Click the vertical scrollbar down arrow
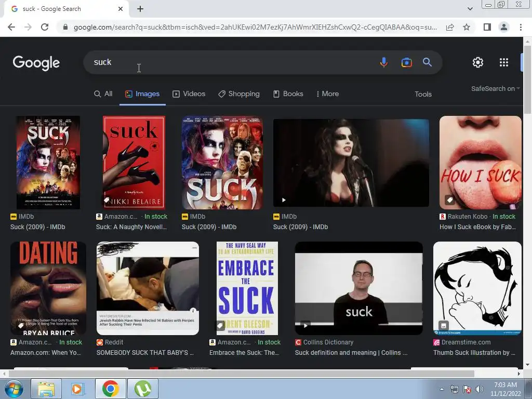 click(x=528, y=365)
